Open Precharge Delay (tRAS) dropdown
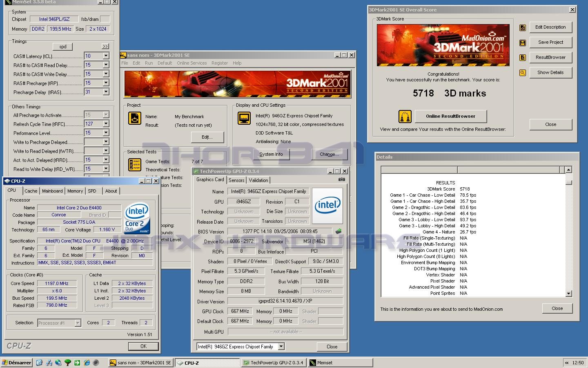Screen dimensions: 588x368 click(106, 92)
